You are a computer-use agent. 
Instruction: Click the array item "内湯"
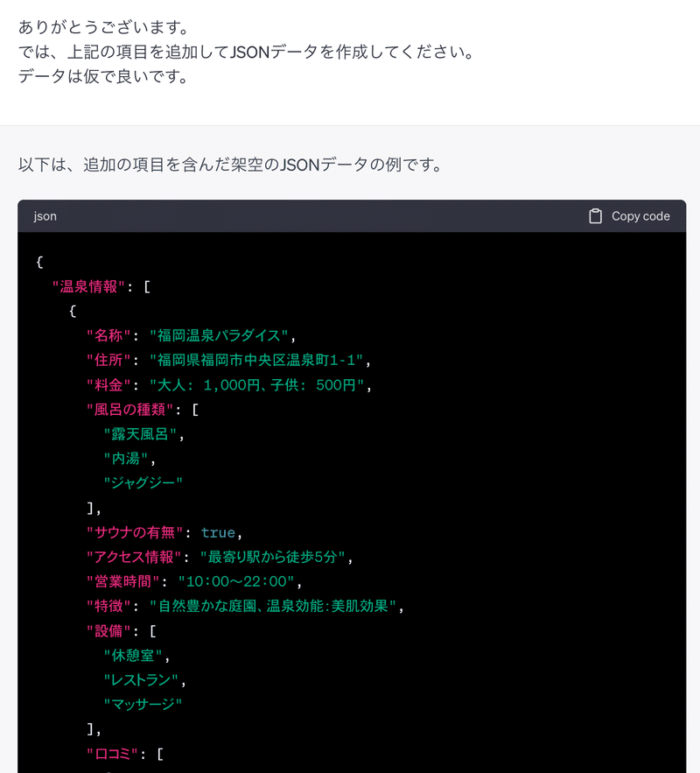click(126, 459)
